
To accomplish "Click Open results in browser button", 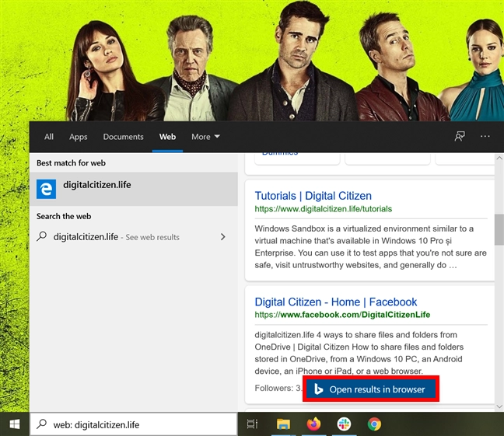I will pyautogui.click(x=371, y=389).
